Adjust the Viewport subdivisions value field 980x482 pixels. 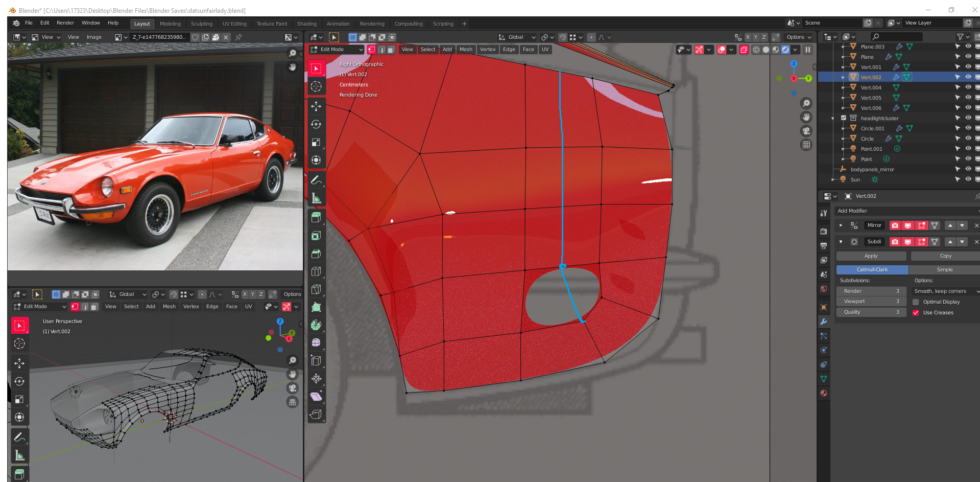[871, 302]
